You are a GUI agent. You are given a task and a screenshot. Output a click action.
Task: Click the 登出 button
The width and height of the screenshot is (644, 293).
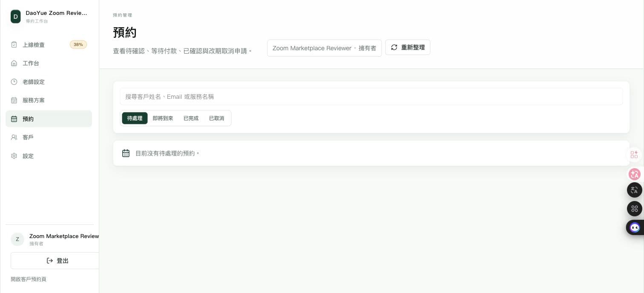pos(55,261)
